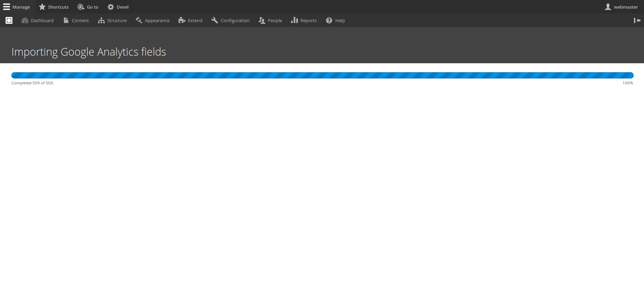Click the Devel toolbar tab label
This screenshot has width=644, height=299.
tap(123, 7)
